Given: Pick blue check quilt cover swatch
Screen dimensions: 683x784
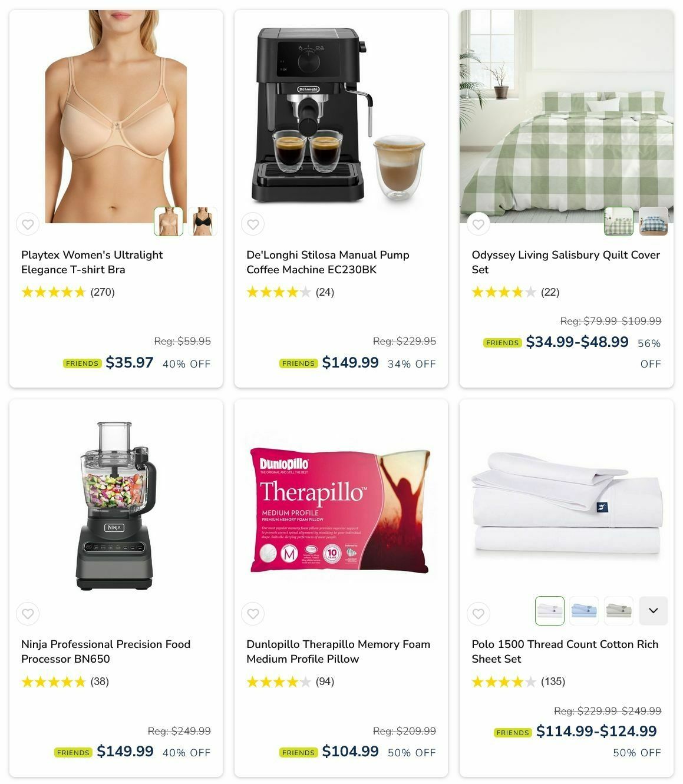Looking at the screenshot, I should 653,221.
